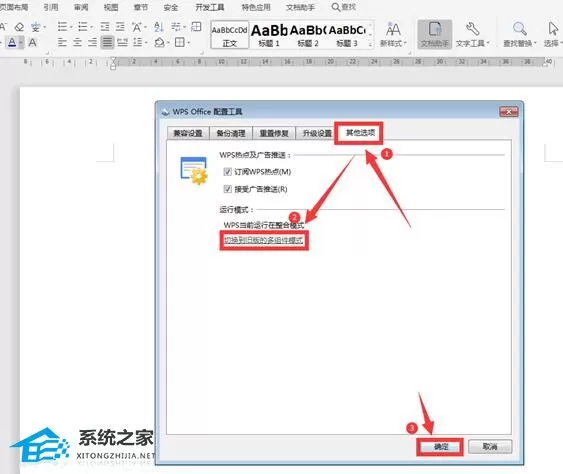Click 切换到旧版的多组件模式 link

264,240
